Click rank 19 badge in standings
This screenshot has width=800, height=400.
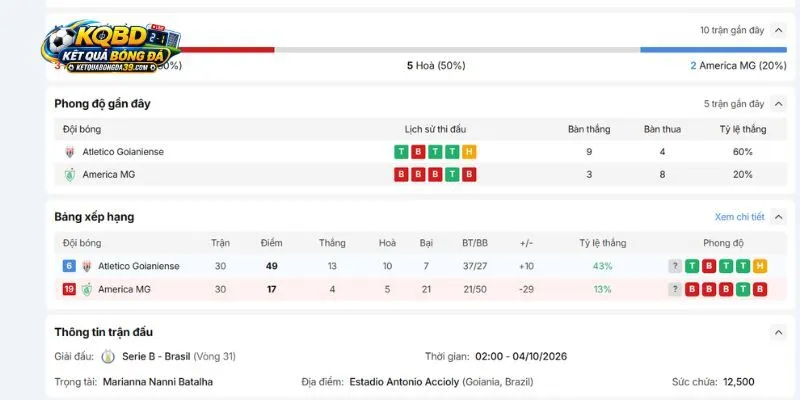pos(69,289)
